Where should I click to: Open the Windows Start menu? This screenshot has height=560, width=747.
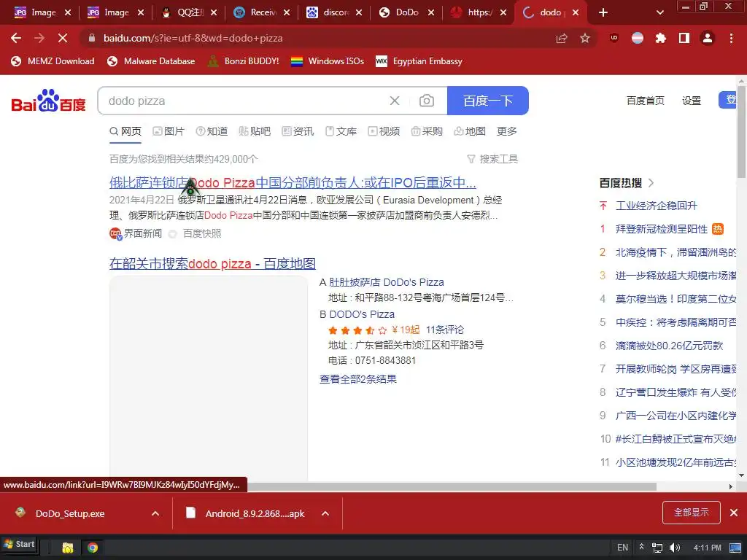point(19,544)
